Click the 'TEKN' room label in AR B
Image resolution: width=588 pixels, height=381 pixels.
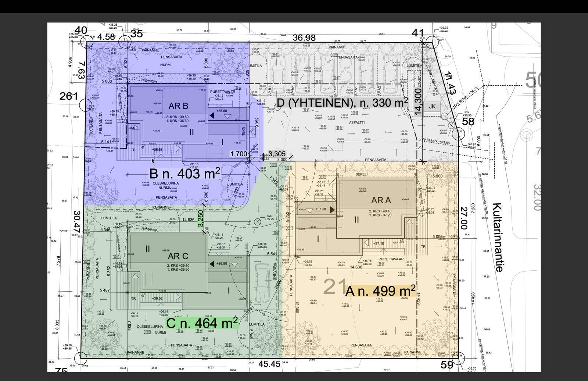coord(243,131)
